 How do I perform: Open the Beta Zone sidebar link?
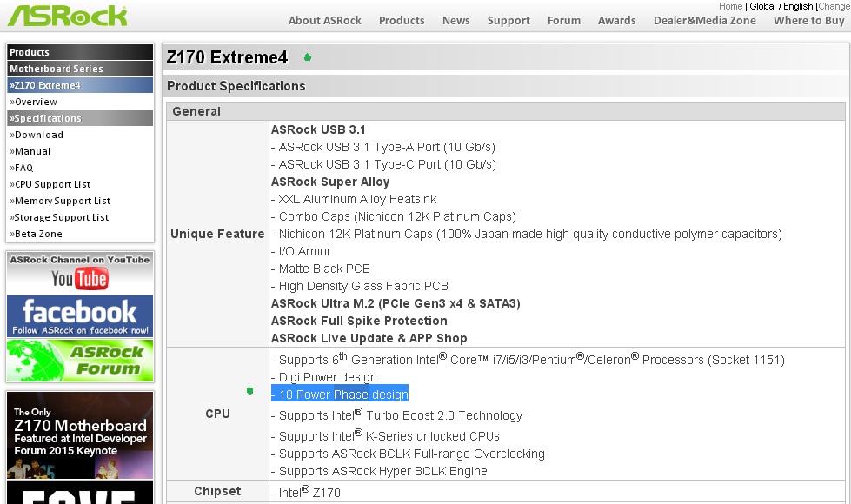point(37,234)
